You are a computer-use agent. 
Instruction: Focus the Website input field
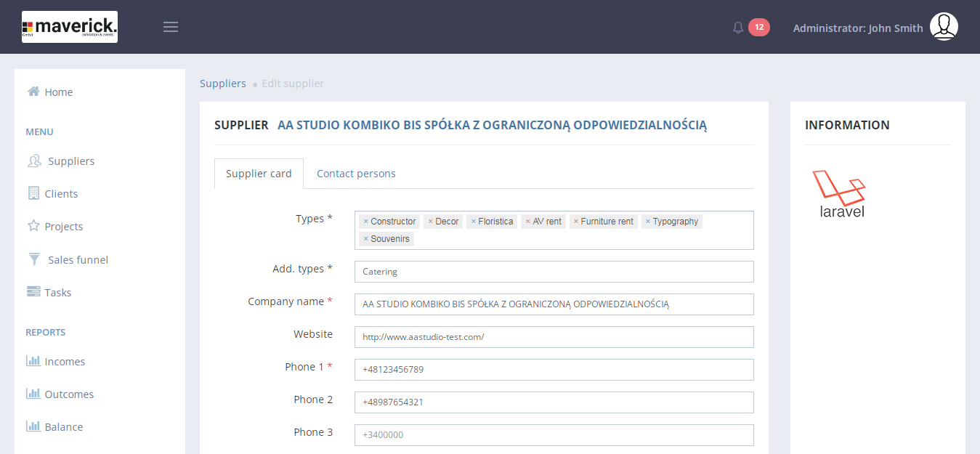(554, 337)
